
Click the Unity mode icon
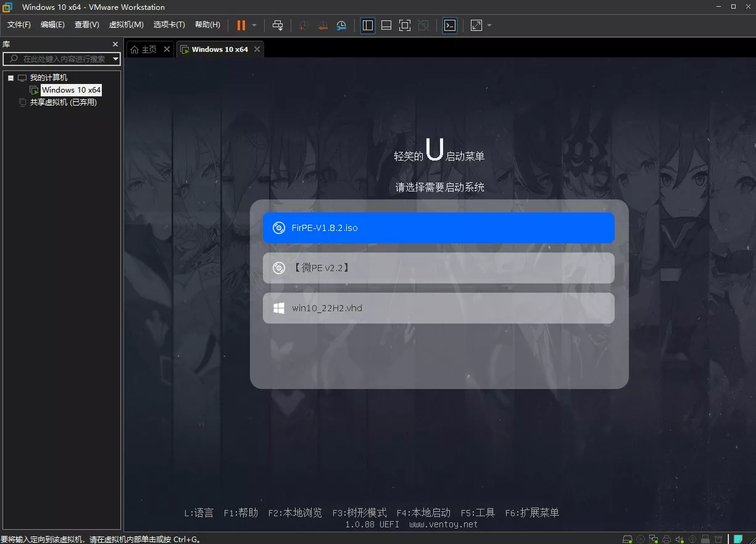[x=423, y=25]
